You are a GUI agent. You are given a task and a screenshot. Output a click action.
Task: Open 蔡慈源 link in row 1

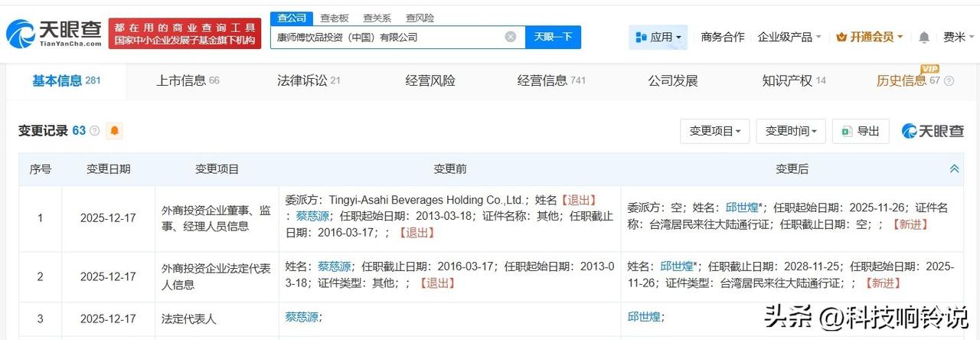(x=312, y=216)
